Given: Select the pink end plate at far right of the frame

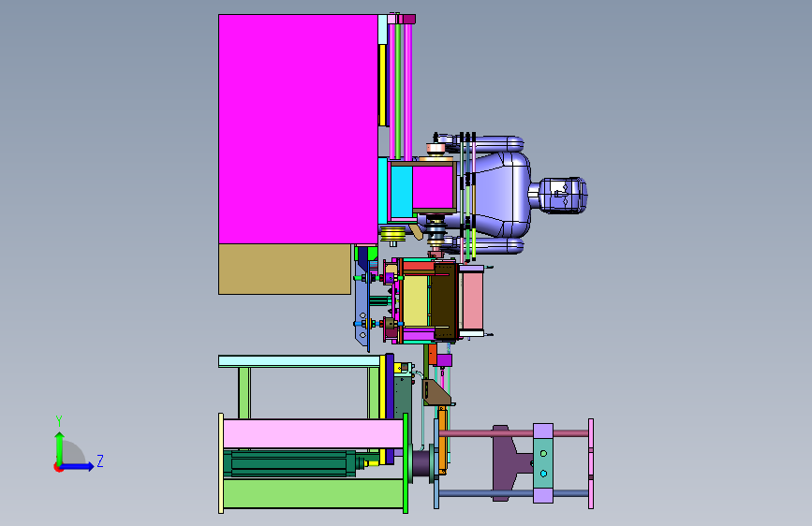Looking at the screenshot, I should pyautogui.click(x=591, y=464).
